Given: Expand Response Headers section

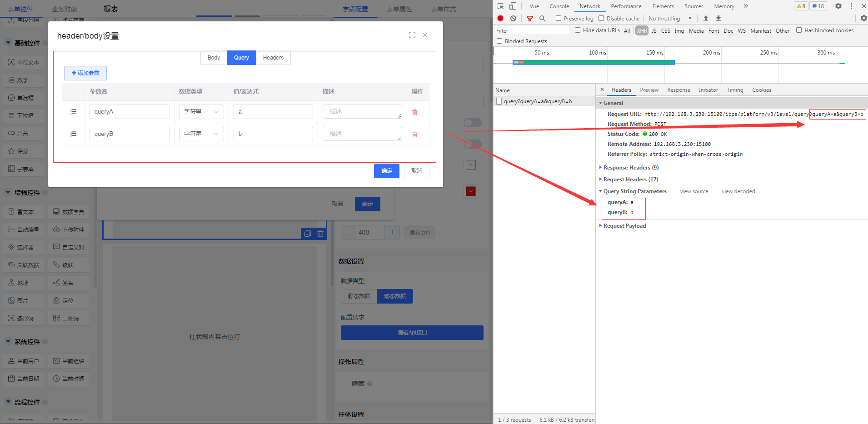Looking at the screenshot, I should point(630,168).
